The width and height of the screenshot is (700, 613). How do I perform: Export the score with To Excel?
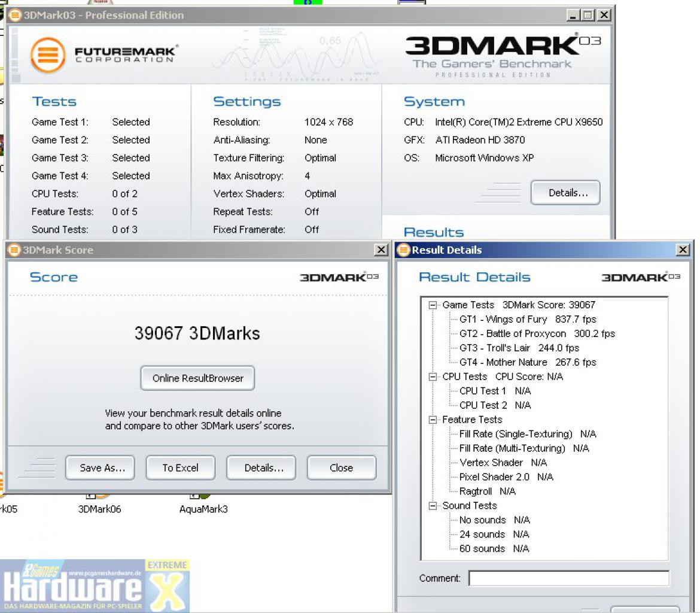click(x=180, y=468)
